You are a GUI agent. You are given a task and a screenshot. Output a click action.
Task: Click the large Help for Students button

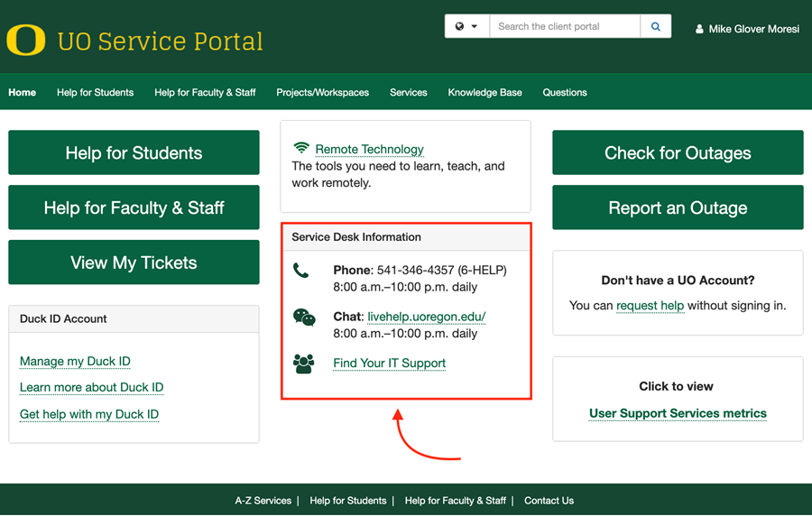(134, 152)
